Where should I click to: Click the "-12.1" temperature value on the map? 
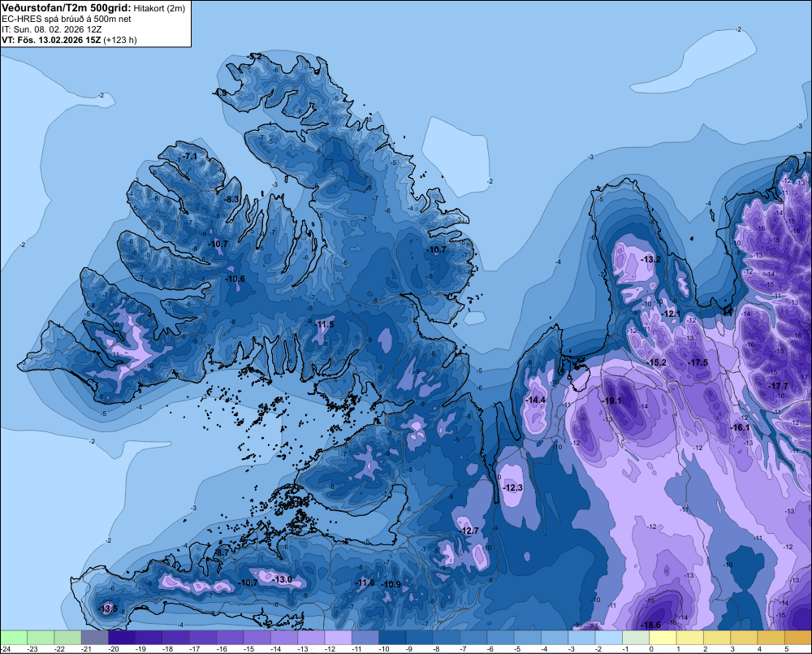[672, 314]
